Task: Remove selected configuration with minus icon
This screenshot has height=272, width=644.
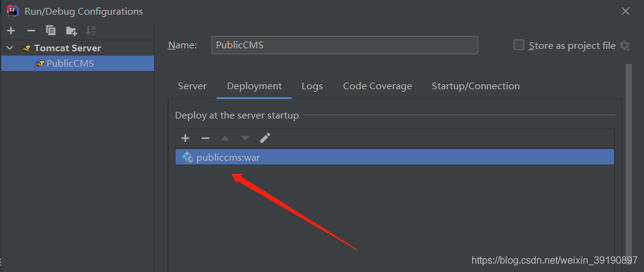Action: (31, 31)
